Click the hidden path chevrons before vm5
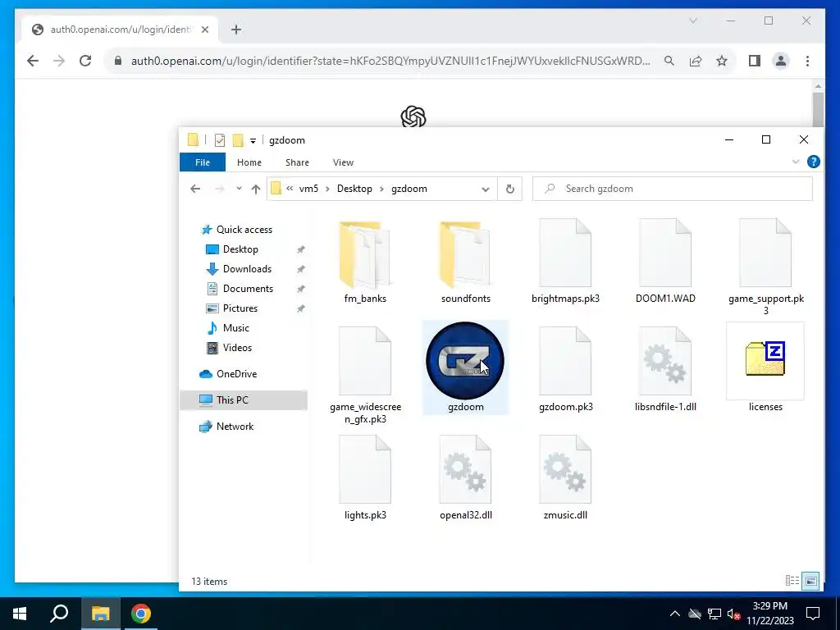The width and height of the screenshot is (840, 630). (290, 189)
